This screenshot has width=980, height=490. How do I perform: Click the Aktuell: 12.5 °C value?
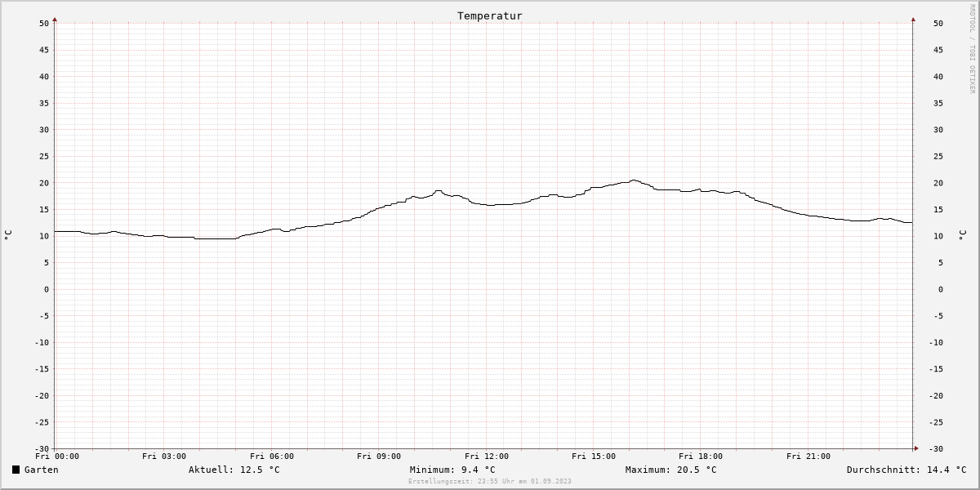point(234,470)
